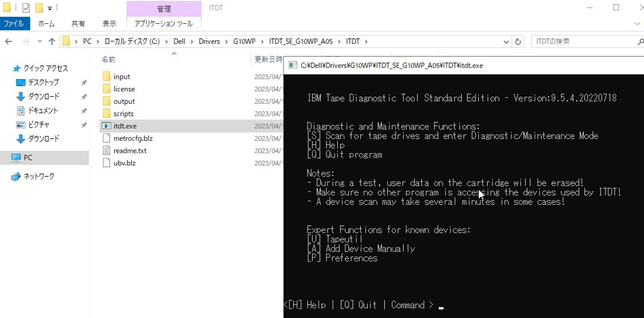Select ネットワーク in the navigation pane
Screen dimensions: 644x318
39,177
